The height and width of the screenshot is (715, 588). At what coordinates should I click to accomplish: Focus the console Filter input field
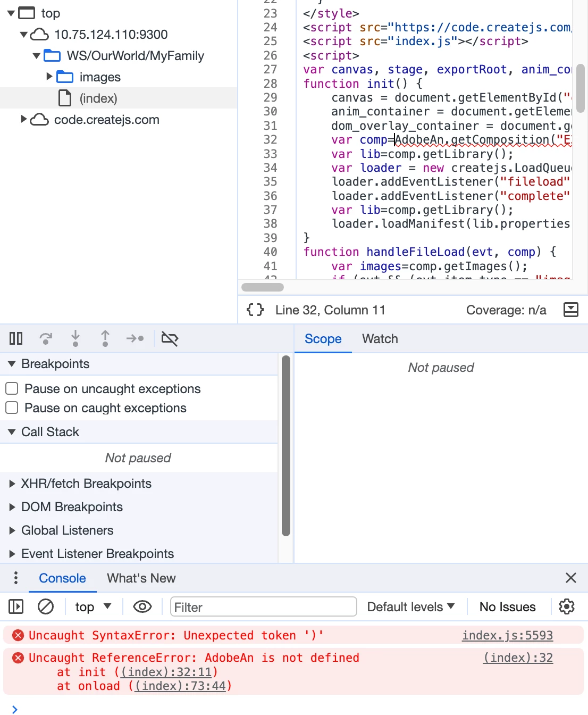(x=263, y=606)
